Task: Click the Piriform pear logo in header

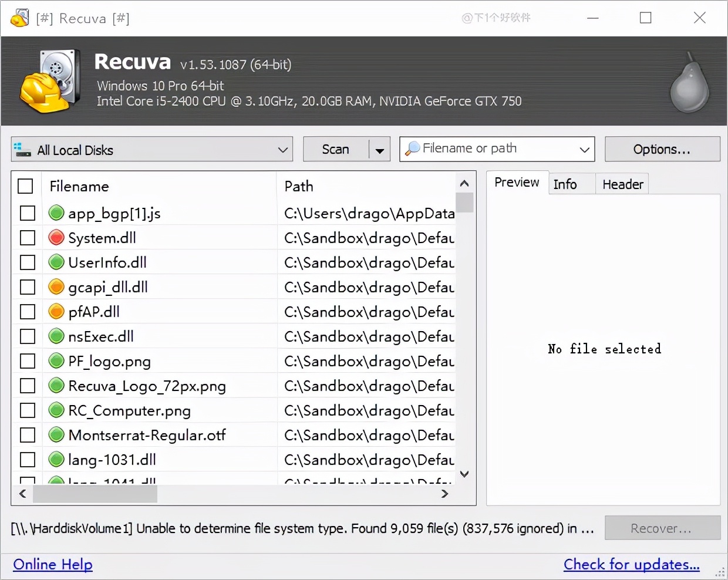Action: pos(689,83)
